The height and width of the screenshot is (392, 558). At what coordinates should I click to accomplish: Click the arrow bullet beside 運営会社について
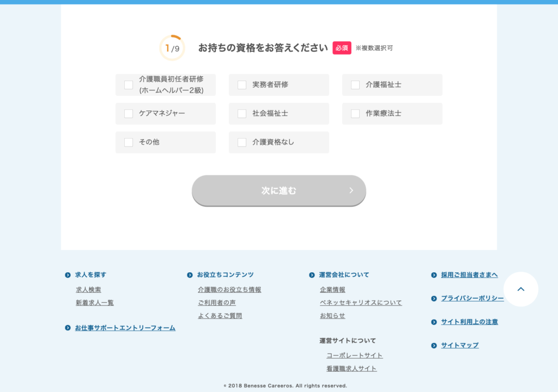click(x=312, y=275)
